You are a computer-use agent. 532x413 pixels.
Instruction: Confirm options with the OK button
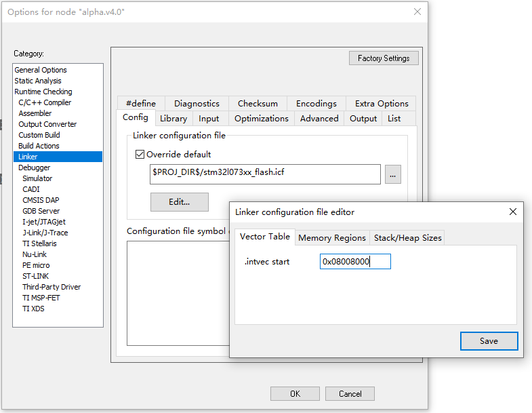295,393
